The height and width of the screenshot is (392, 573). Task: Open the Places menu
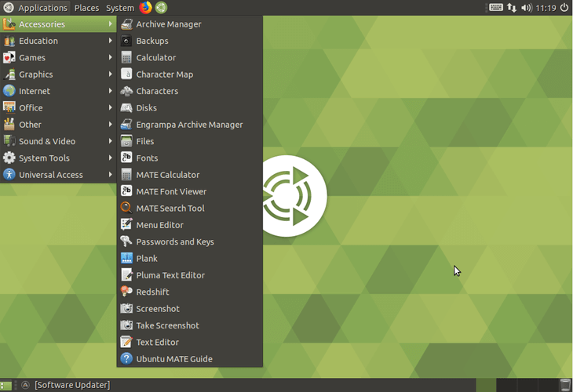tap(86, 8)
